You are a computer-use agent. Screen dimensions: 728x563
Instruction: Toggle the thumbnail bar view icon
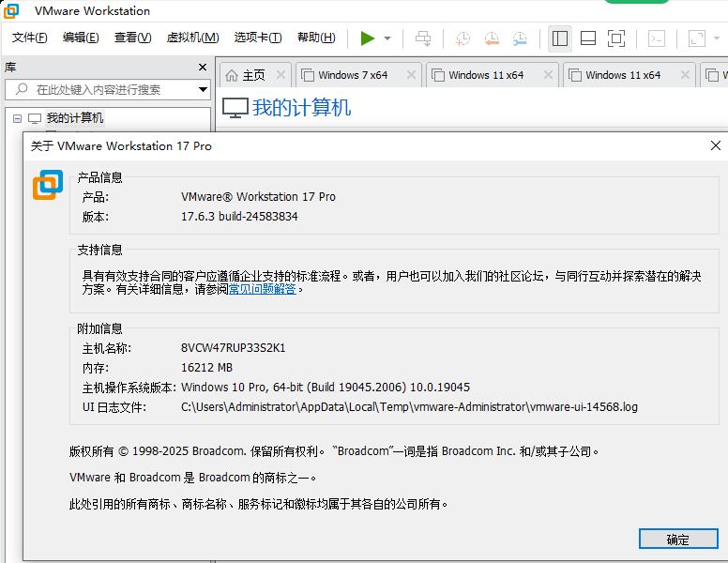click(588, 38)
